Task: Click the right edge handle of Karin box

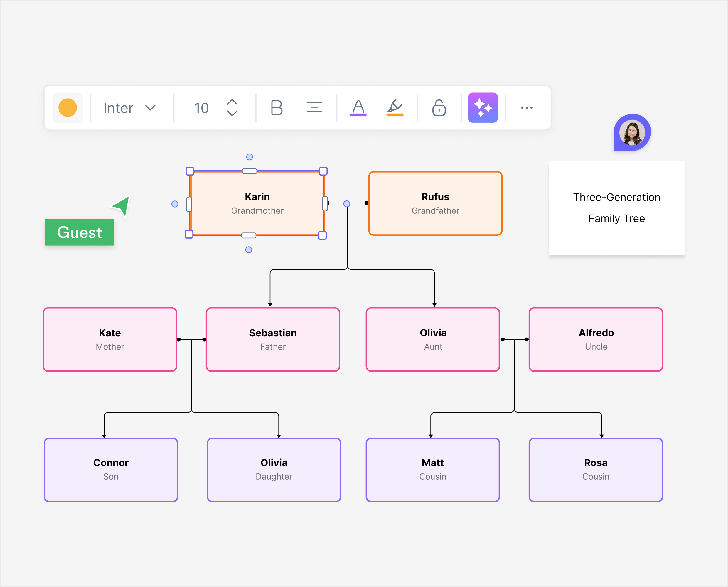Action: point(325,204)
